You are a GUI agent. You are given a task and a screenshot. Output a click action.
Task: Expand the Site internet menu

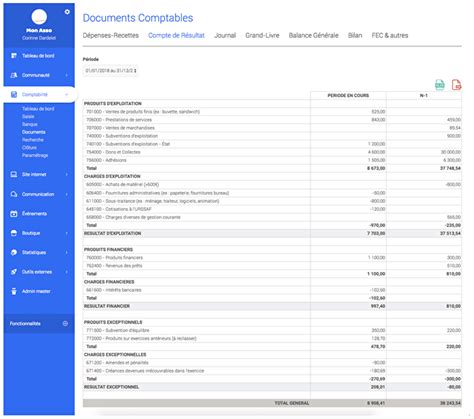click(x=39, y=174)
